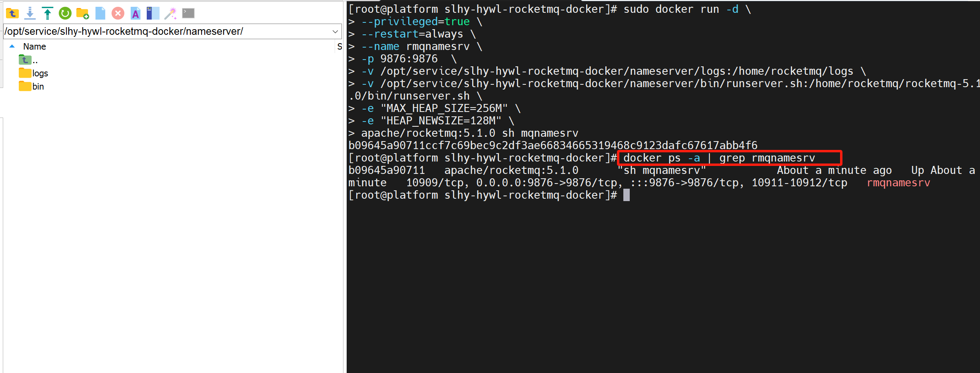Create a new folder with the toolbar icon
Viewport: 980px width, 373px height.
83,14
